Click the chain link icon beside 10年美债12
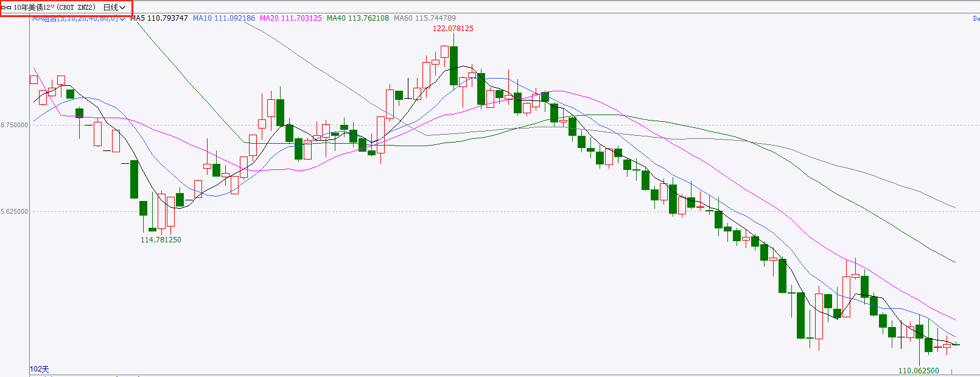Screen dimensions: 980x377 tap(7, 8)
